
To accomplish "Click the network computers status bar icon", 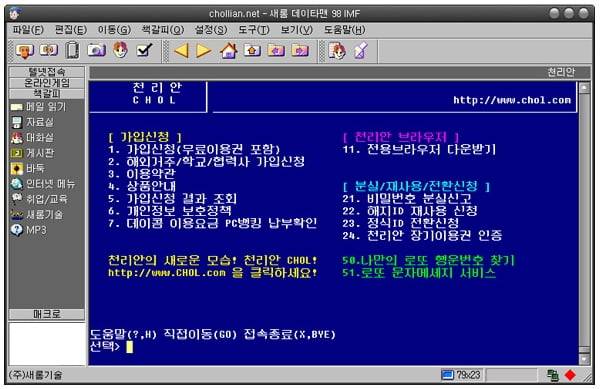I will [x=553, y=375].
